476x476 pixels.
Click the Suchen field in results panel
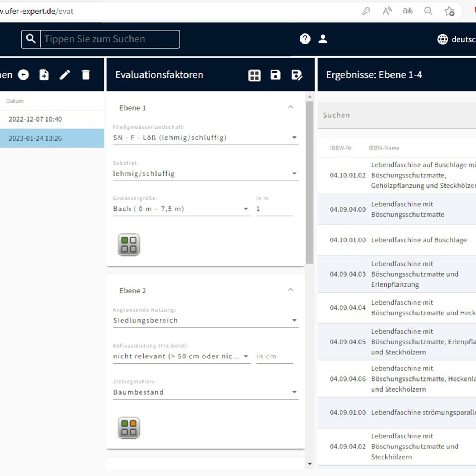394,115
